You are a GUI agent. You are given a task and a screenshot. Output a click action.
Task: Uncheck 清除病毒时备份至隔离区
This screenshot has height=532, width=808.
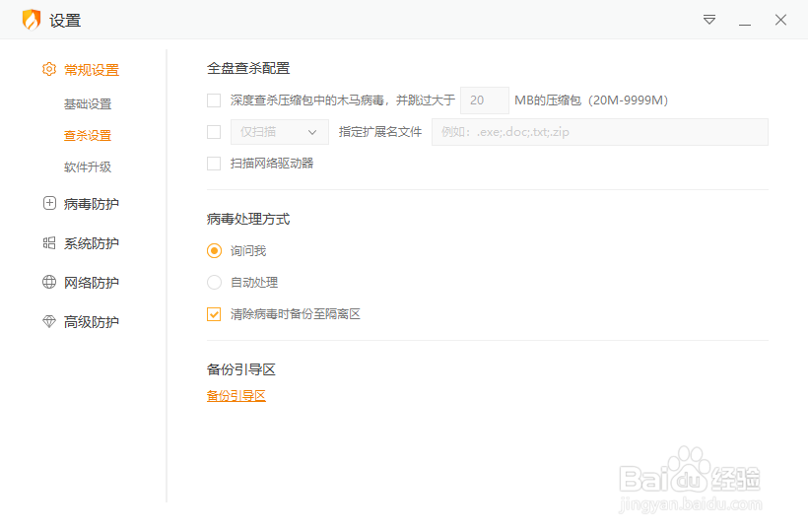[x=214, y=314]
